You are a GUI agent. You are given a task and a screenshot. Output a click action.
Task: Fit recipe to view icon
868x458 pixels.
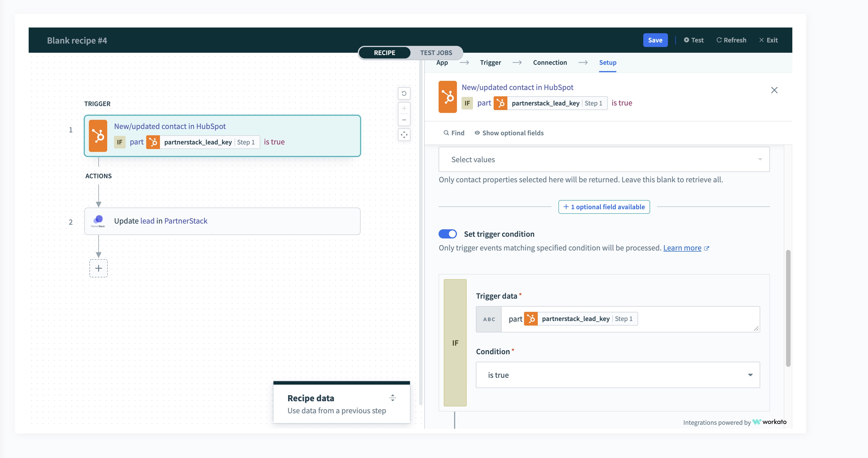point(404,135)
